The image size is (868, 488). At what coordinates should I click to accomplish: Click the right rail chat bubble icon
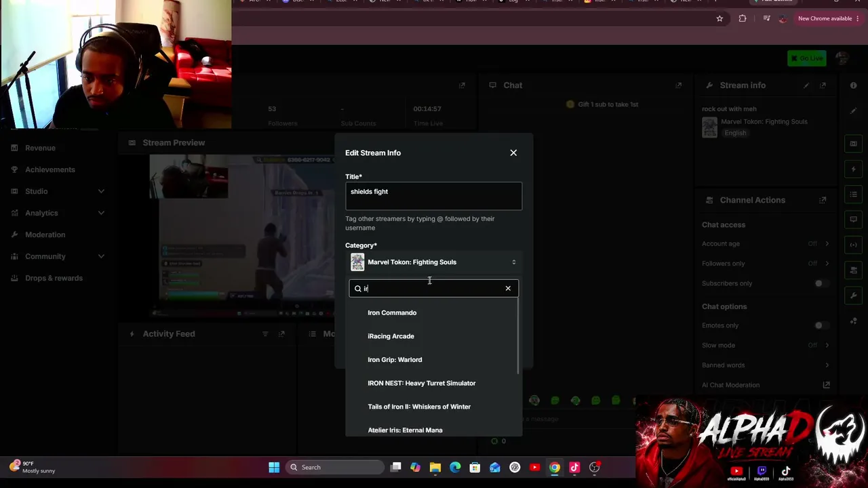854,220
